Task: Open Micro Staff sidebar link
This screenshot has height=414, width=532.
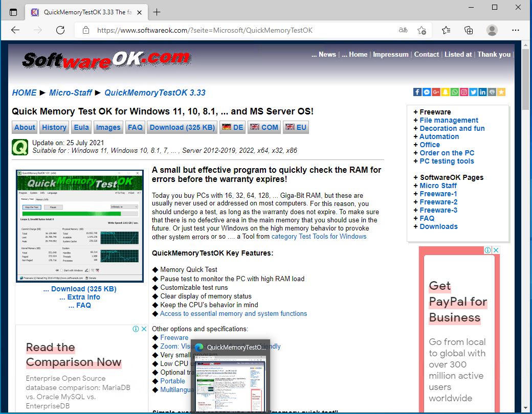Action: (x=438, y=186)
